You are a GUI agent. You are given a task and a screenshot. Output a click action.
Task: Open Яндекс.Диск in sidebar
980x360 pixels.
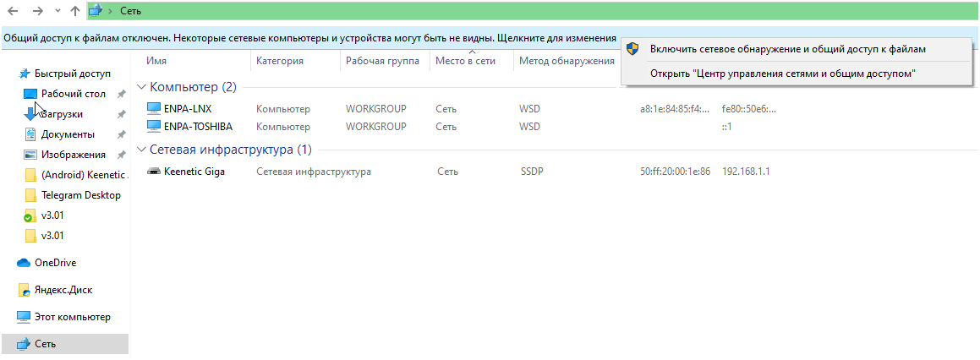63,290
